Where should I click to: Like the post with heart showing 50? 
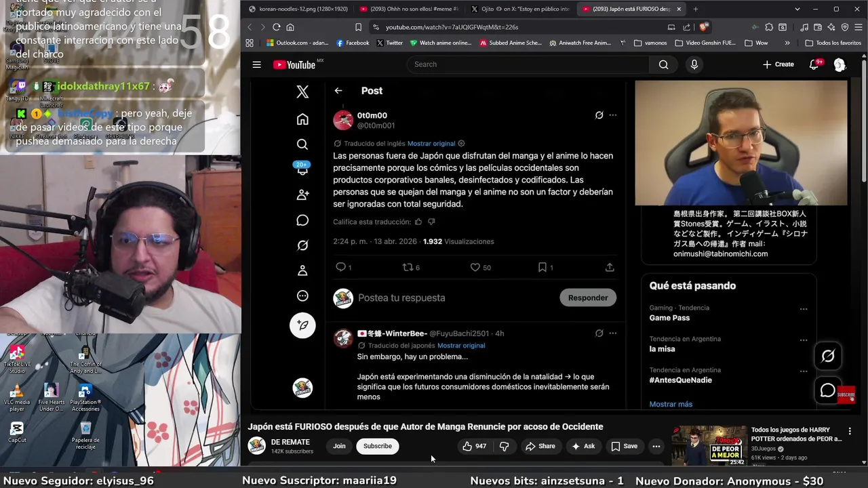click(475, 267)
